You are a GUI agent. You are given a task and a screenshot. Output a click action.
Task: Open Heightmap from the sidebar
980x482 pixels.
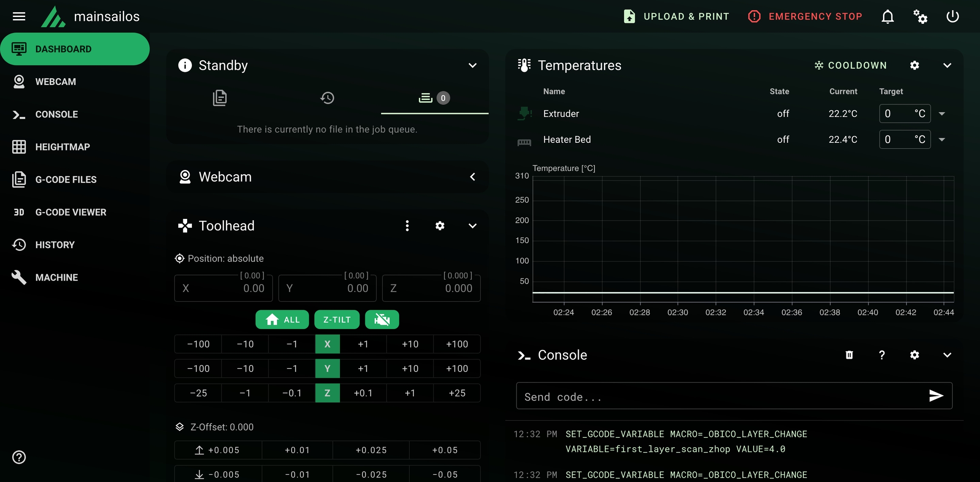[63, 147]
